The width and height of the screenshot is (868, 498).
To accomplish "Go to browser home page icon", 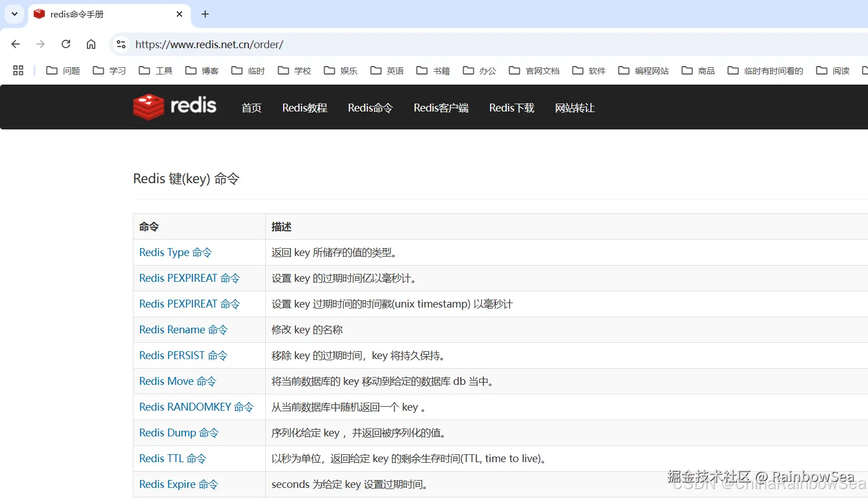I will (x=91, y=44).
